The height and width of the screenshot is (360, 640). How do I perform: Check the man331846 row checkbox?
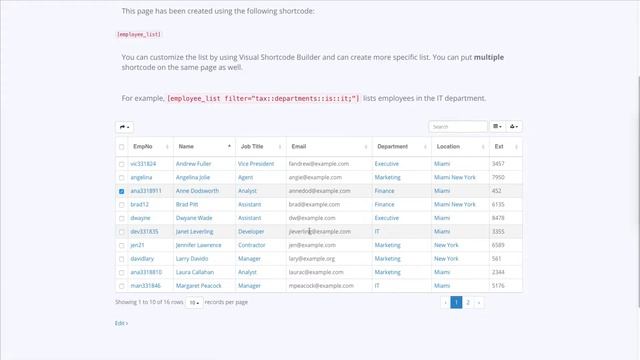[122, 286]
